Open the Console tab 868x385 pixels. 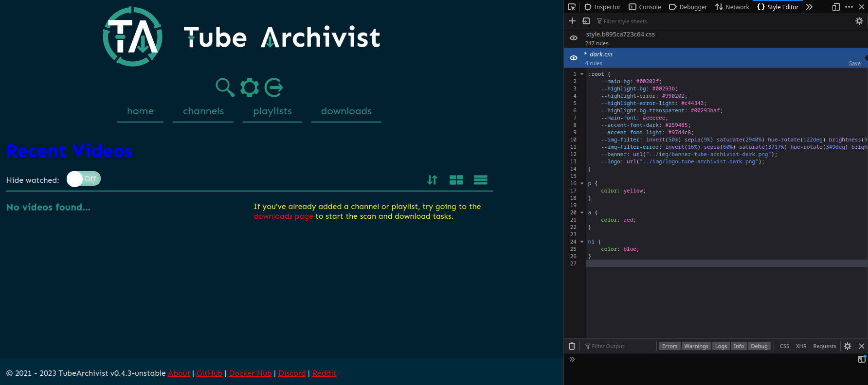(x=645, y=7)
